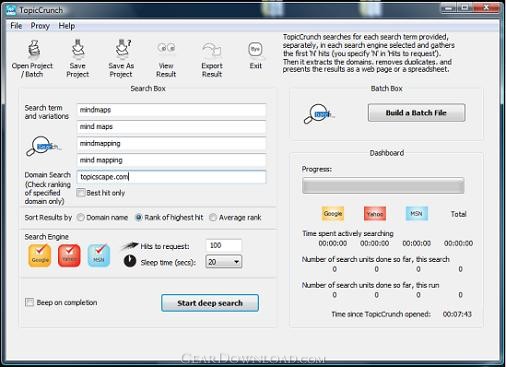Select Rank of highest hit option
Viewport: 506px width, 367px height.
pyautogui.click(x=139, y=217)
